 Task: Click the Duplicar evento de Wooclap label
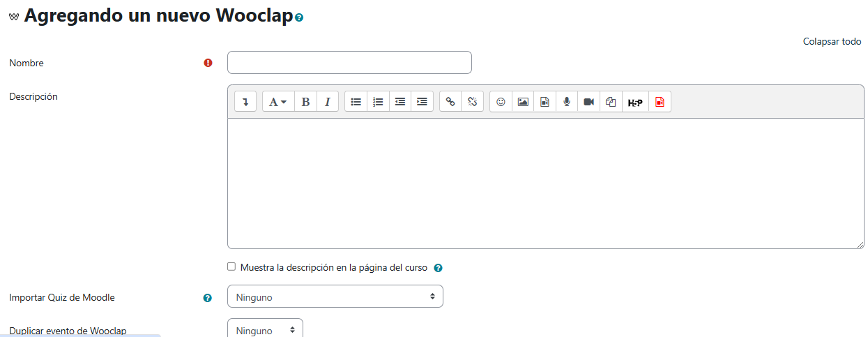coord(68,331)
